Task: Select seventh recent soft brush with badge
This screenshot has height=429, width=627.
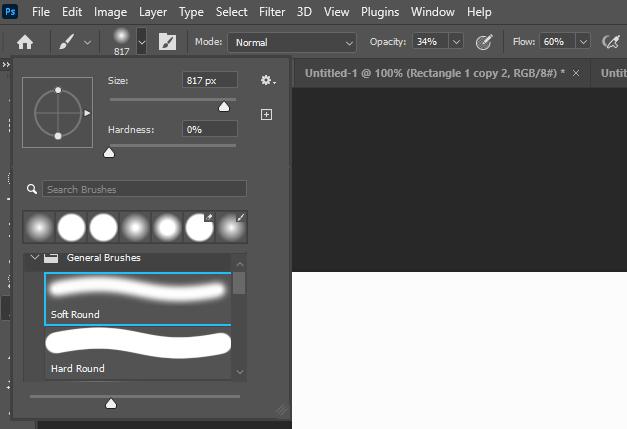Action: (x=232, y=227)
